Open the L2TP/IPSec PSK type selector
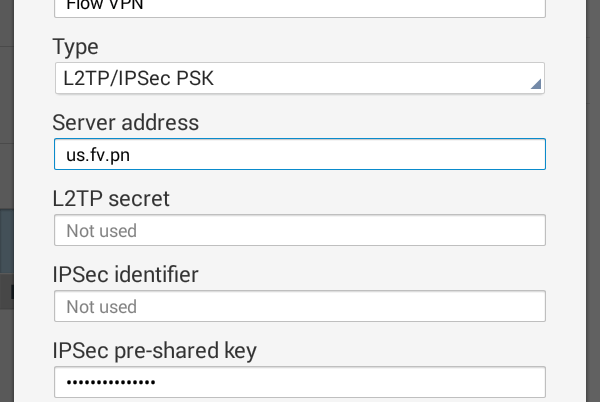 (x=298, y=79)
